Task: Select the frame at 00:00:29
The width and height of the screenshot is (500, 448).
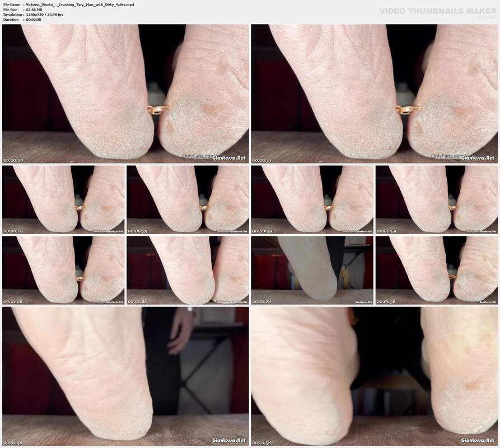Action: coord(63,199)
